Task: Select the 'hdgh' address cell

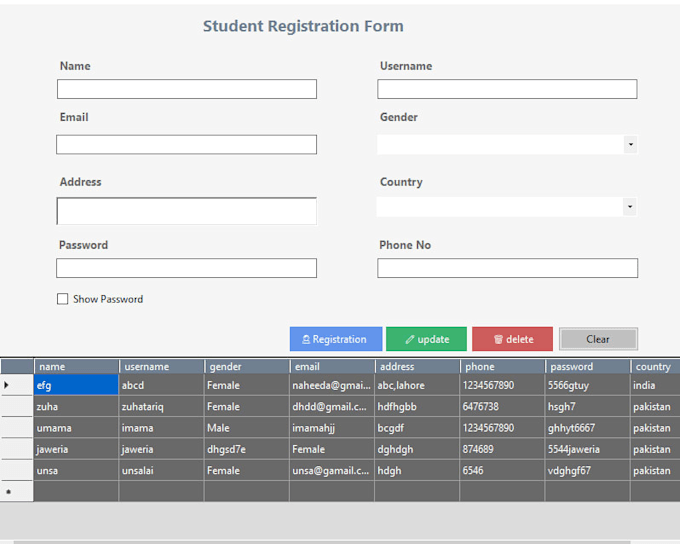Action: [x=417, y=470]
